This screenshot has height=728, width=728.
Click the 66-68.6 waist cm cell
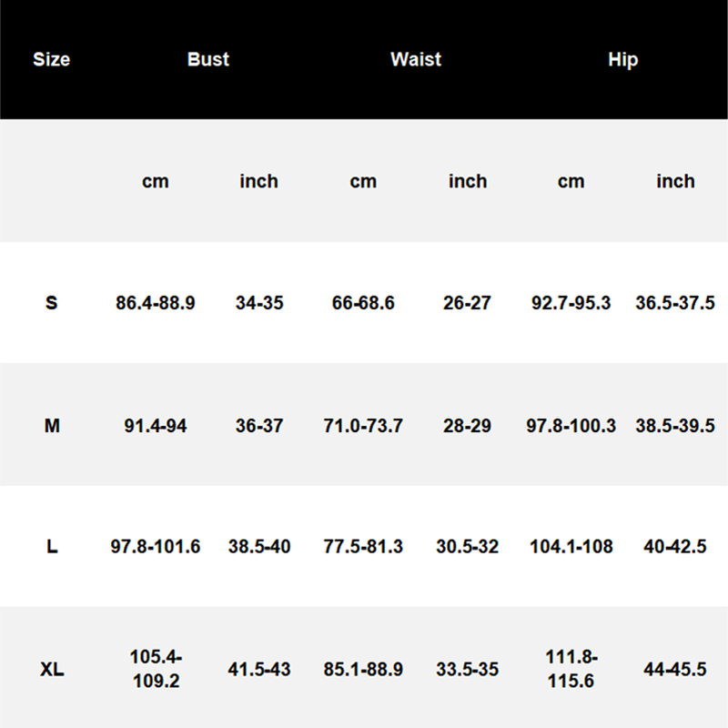click(x=363, y=303)
